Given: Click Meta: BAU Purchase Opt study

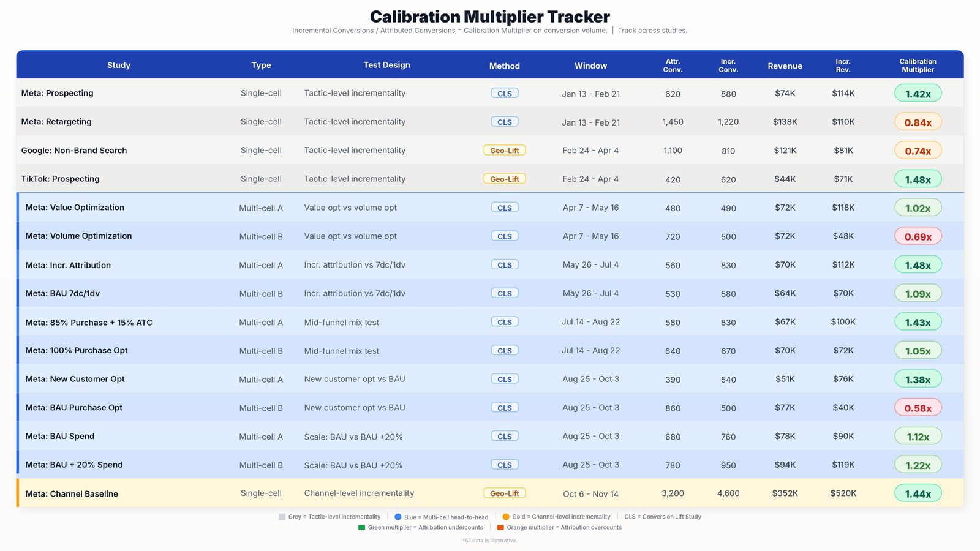Looking at the screenshot, I should (73, 408).
